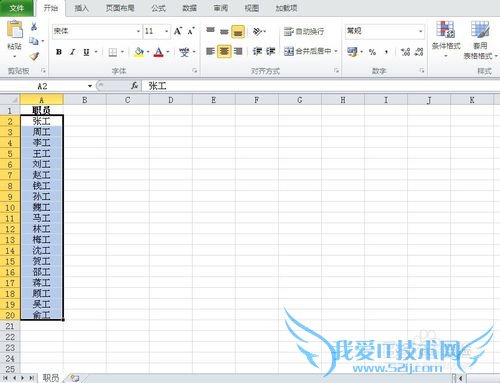Open font color dropdown arrow
The image size is (500, 383).
[x=168, y=52]
